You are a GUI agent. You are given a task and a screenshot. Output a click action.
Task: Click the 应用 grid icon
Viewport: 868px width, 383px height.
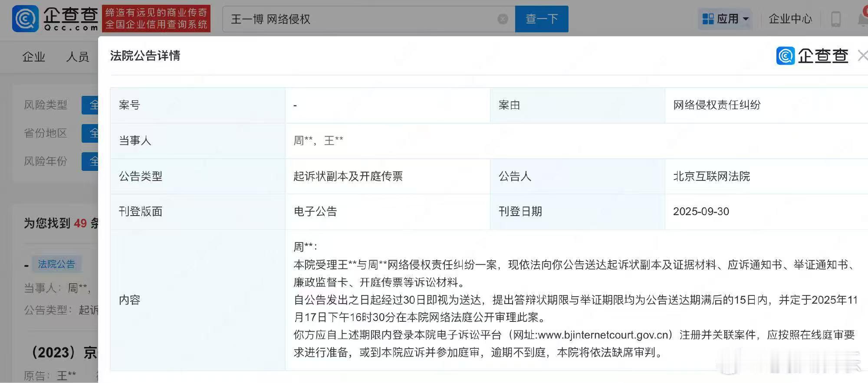click(708, 19)
